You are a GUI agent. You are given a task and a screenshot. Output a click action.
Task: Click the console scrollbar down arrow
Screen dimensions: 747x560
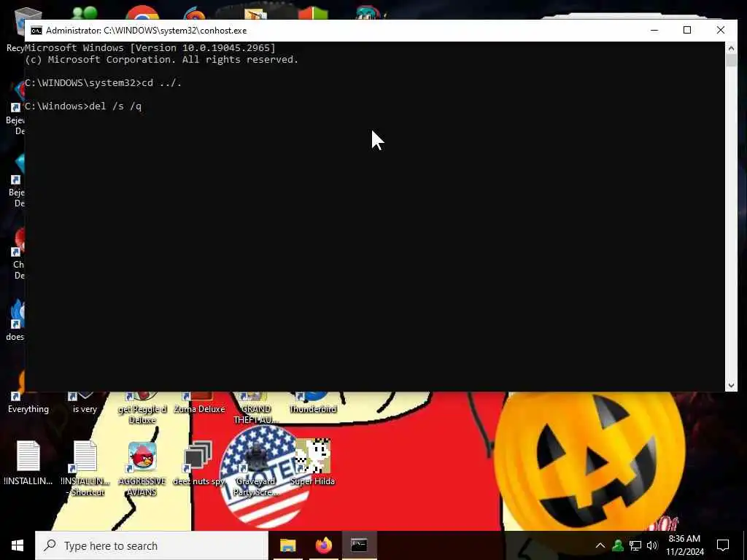(731, 385)
